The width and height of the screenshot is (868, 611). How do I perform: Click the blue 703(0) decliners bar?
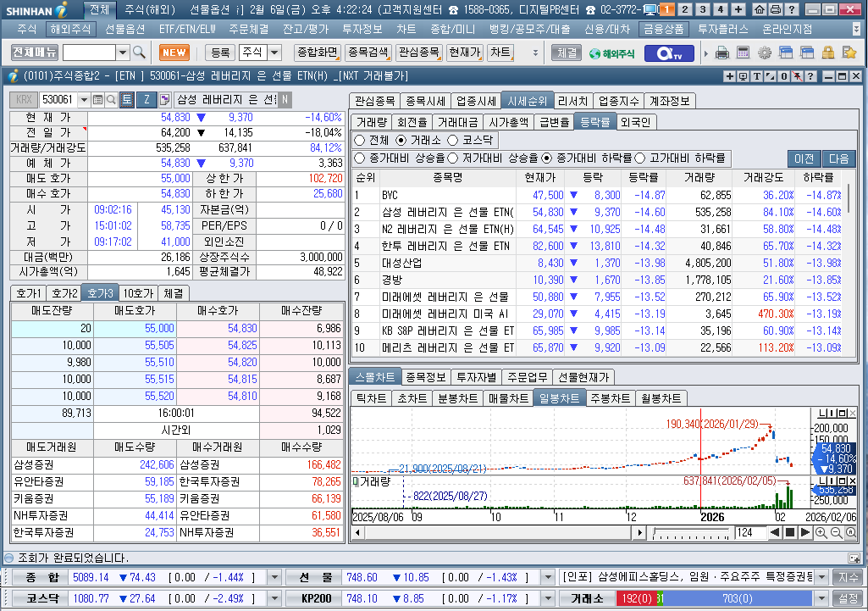tap(737, 598)
